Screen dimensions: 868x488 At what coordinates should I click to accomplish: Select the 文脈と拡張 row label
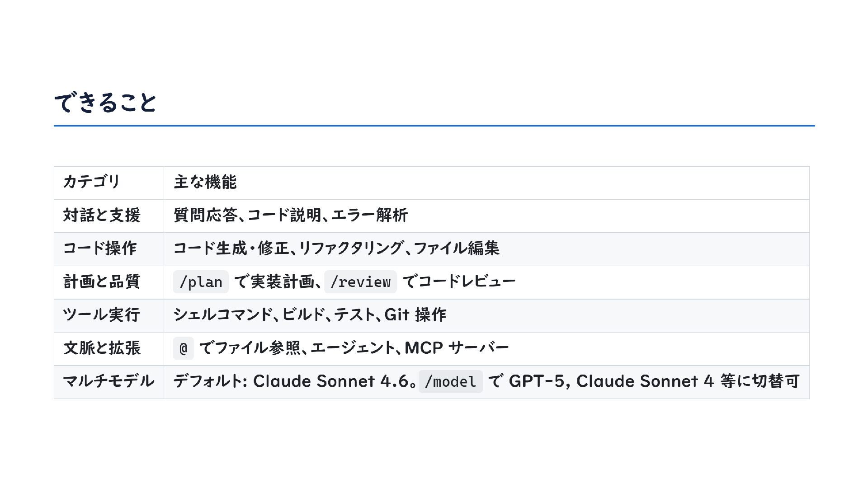(102, 348)
